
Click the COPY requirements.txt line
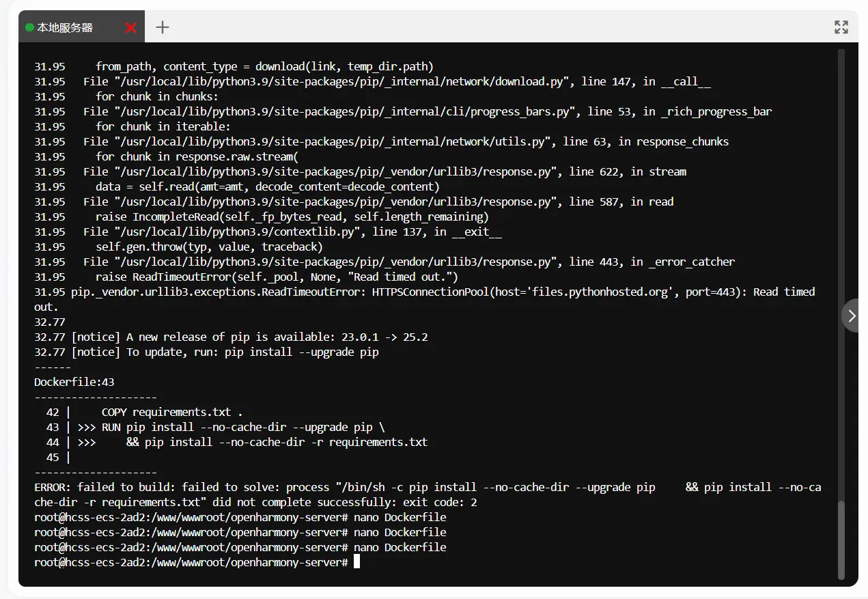coord(172,412)
